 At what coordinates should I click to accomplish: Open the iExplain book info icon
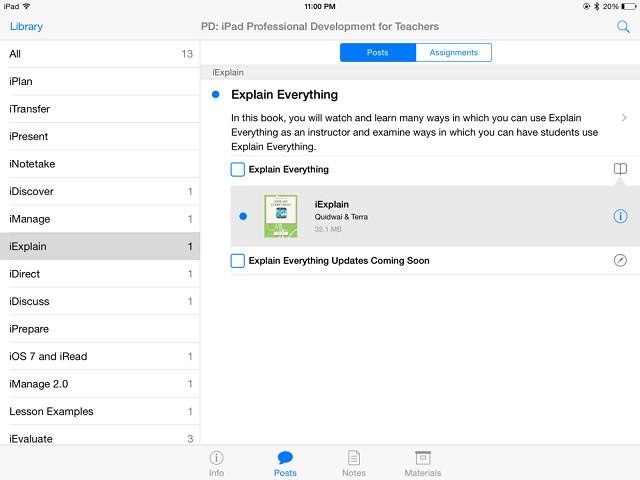(x=620, y=216)
